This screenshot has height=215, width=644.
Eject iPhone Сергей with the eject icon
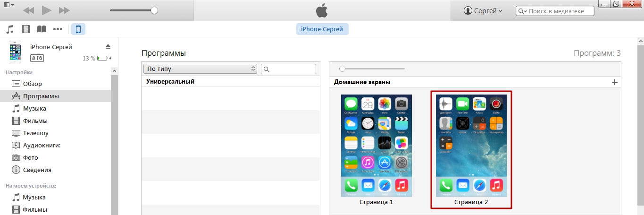pyautogui.click(x=108, y=46)
